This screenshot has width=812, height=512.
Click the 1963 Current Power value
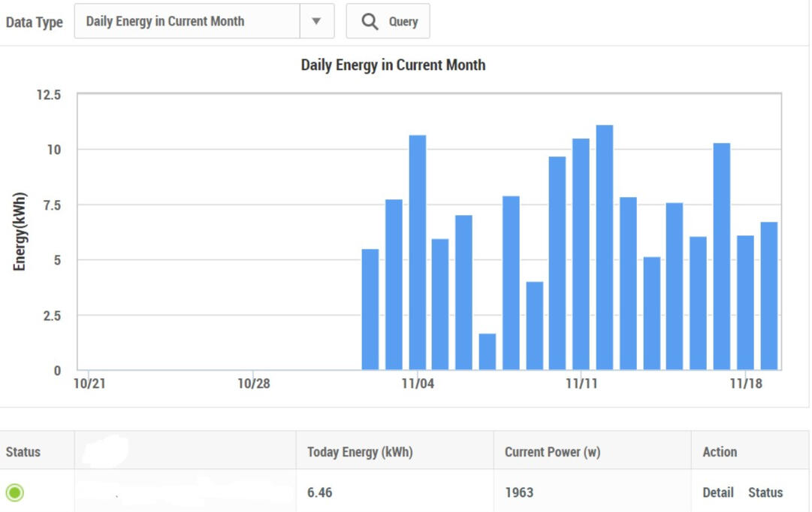pos(519,492)
